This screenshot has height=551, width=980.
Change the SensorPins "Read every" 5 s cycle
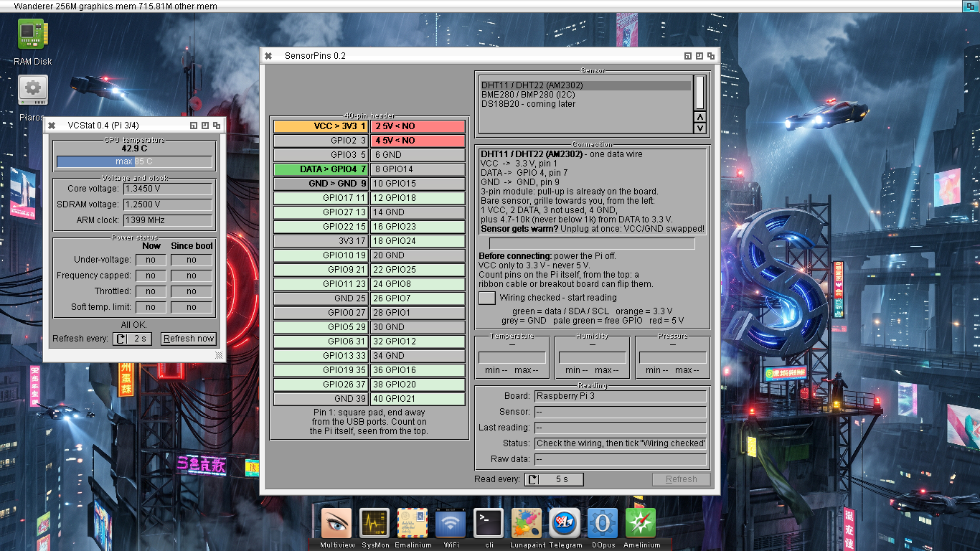pyautogui.click(x=554, y=479)
